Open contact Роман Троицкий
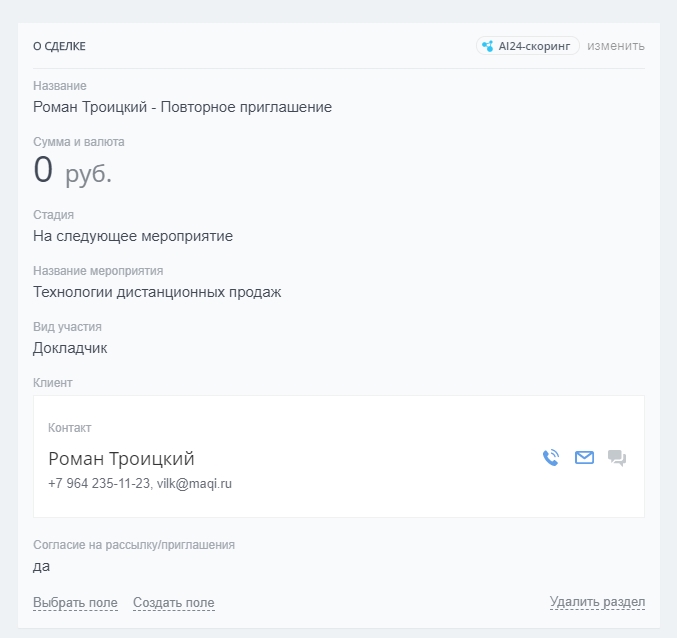The height and width of the screenshot is (638, 677). click(121, 459)
